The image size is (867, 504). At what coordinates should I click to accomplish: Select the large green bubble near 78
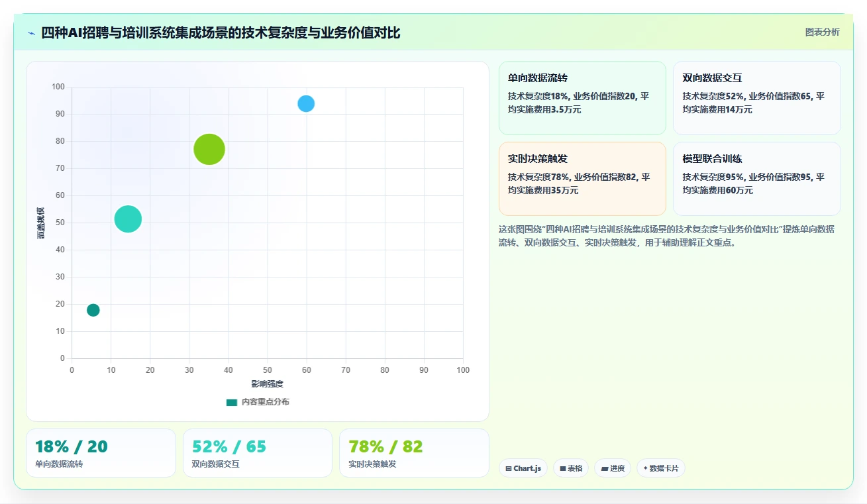tap(209, 150)
